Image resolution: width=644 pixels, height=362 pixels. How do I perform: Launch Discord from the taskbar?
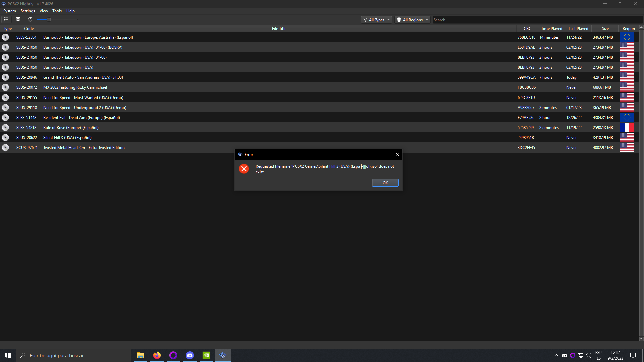pos(190,355)
